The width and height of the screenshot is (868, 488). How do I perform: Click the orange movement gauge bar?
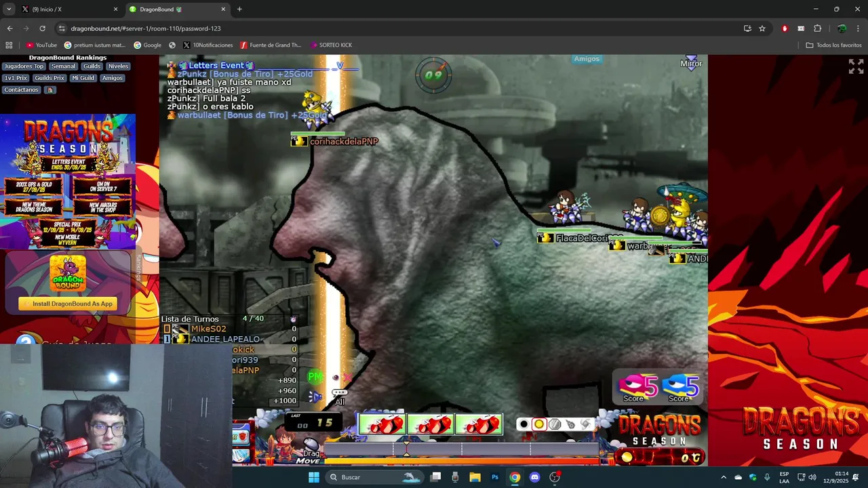[x=461, y=462]
